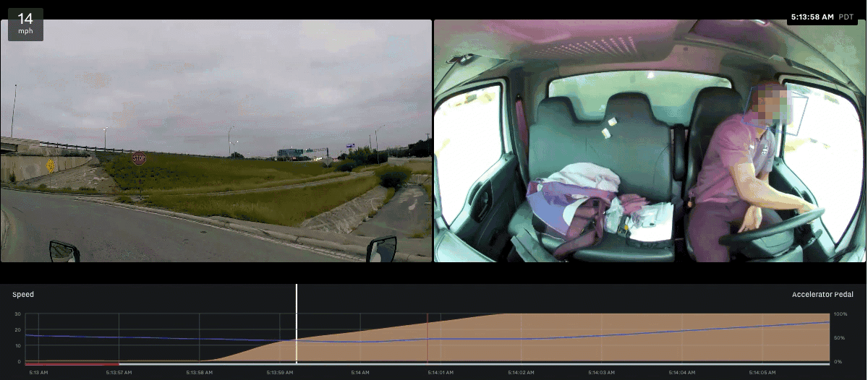Image resolution: width=868 pixels, height=380 pixels.
Task: Click the 30 mph speed axis label
Action: pyautogui.click(x=17, y=314)
